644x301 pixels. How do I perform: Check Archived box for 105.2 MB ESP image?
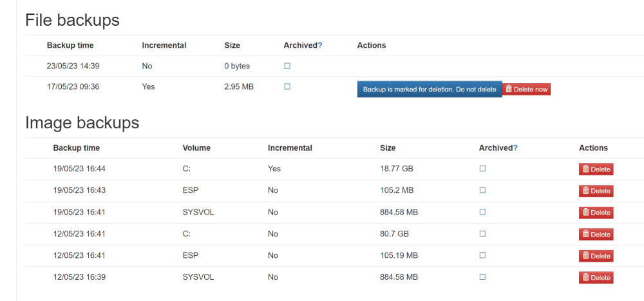(482, 190)
